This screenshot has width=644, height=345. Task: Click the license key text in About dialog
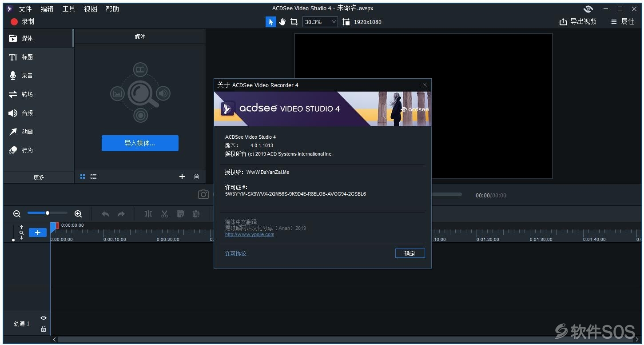click(295, 194)
